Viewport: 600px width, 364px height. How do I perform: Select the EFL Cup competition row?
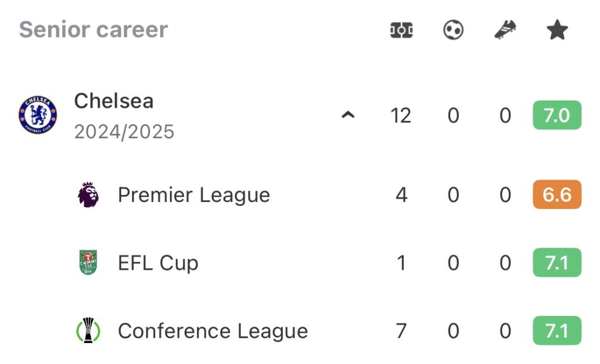coord(329,263)
